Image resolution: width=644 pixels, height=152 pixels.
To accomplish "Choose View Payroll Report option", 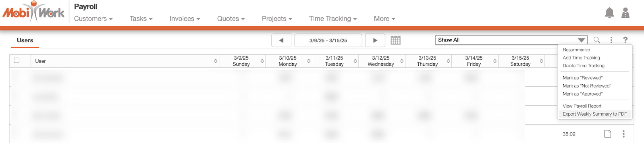I will click(582, 106).
